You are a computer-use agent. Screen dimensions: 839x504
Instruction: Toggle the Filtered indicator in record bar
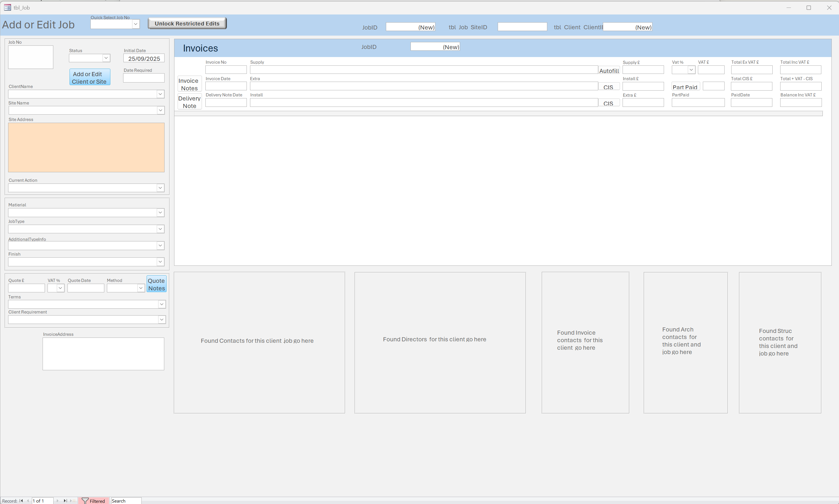94,501
